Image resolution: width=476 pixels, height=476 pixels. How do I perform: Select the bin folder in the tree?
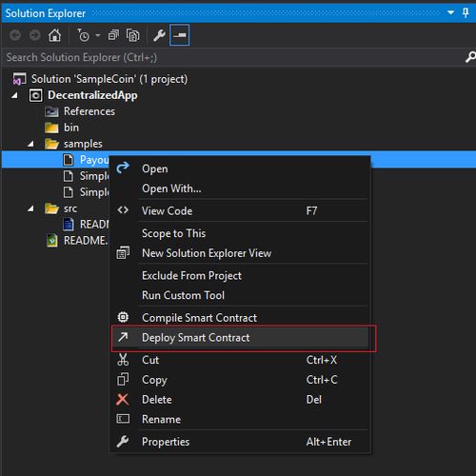tap(71, 128)
